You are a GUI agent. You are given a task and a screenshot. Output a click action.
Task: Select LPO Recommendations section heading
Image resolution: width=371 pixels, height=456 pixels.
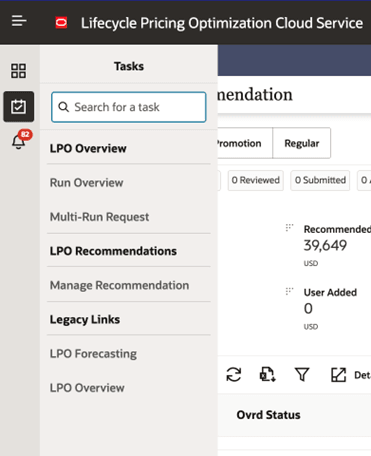pos(113,251)
